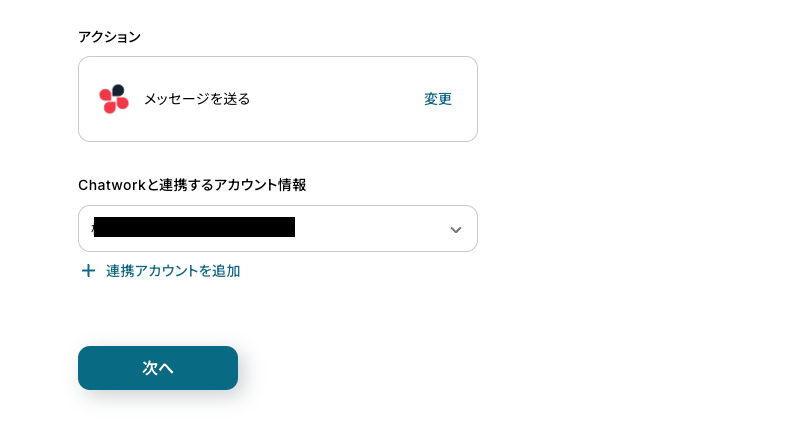Click the メッセージを送る action label
Image resolution: width=800 pixels, height=424 pixels.
pos(197,99)
